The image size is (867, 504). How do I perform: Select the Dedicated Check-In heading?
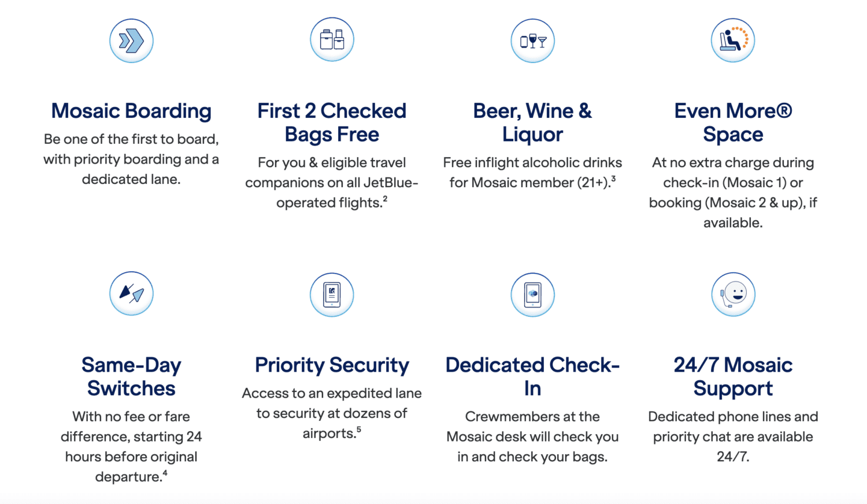click(532, 376)
